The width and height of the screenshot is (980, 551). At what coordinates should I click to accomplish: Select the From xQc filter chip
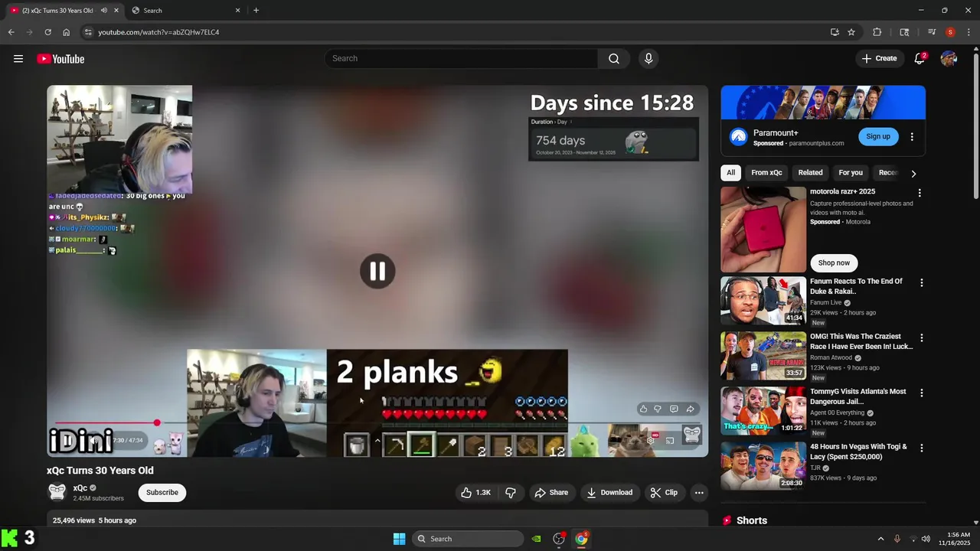(766, 173)
